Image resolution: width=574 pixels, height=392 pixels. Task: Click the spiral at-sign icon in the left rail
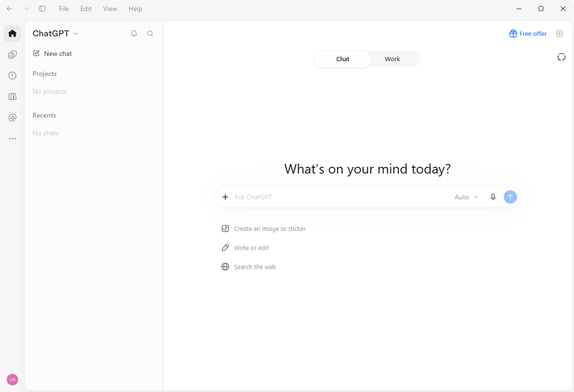coord(12,118)
